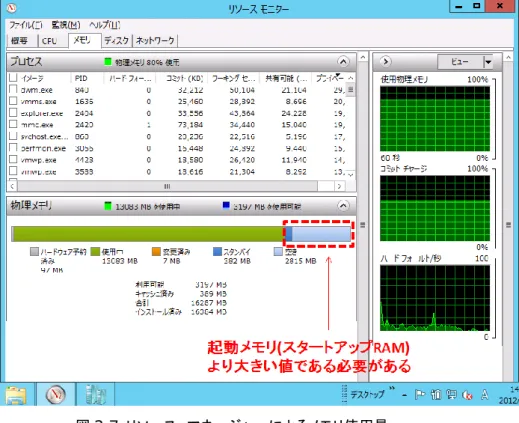This screenshot has width=519, height=423.
Task: Open the View dropdown arrow
Action: [488, 62]
